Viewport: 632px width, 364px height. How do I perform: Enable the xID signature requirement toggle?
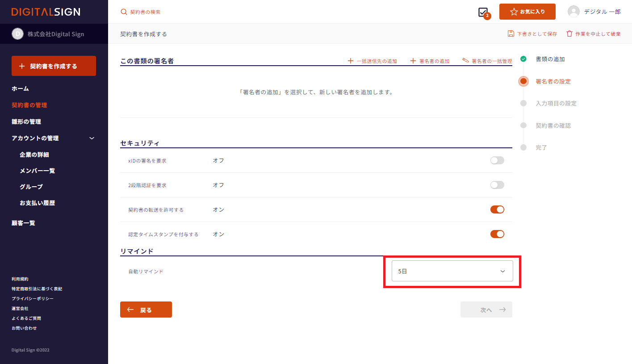[x=497, y=160]
